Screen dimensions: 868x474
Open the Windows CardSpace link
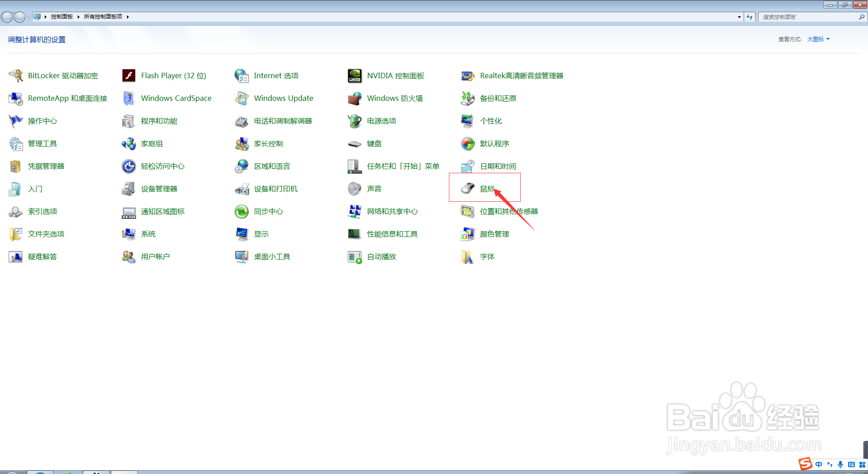click(176, 98)
